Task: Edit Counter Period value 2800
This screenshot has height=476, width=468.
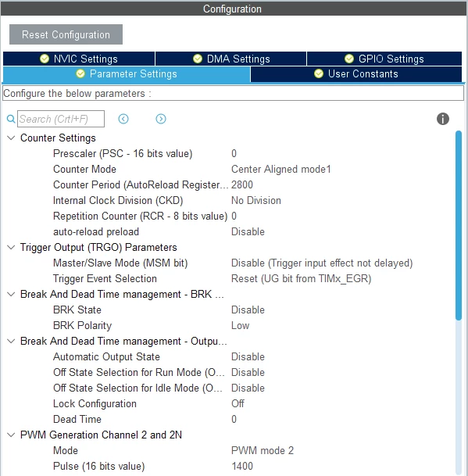Action: coord(242,185)
